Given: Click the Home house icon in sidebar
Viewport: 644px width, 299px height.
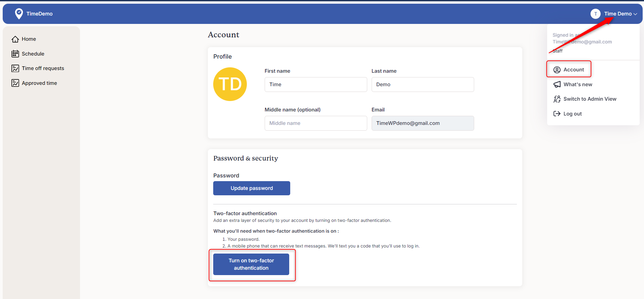Looking at the screenshot, I should coord(15,39).
